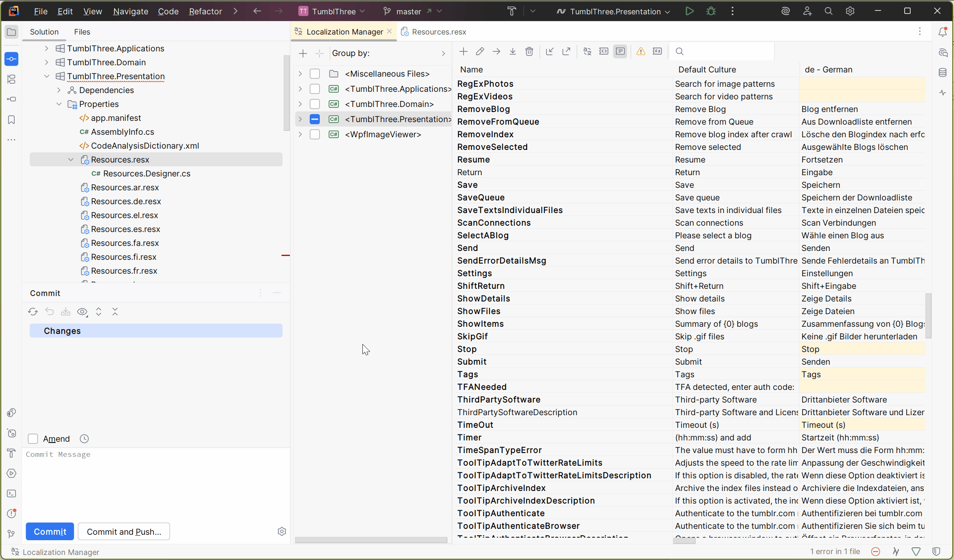Click the blue Commit button
The height and width of the screenshot is (560, 954).
[x=50, y=532]
